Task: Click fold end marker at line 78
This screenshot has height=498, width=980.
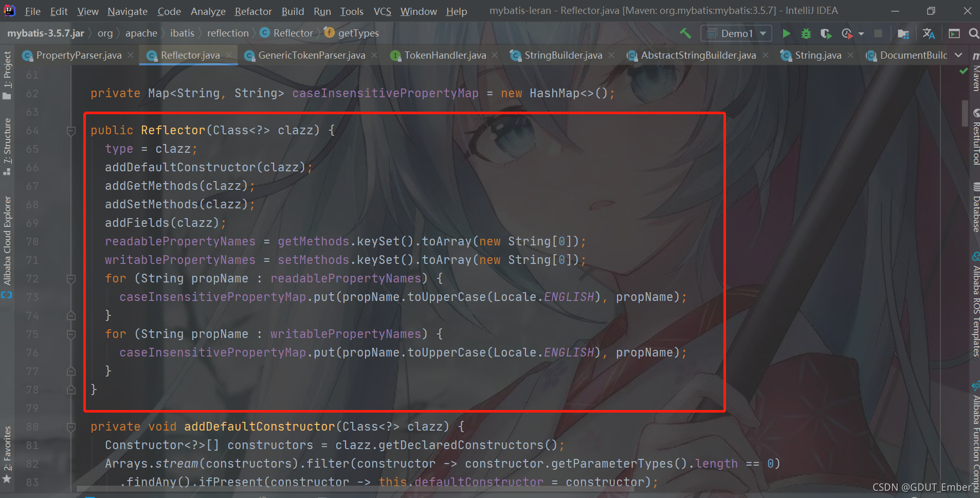Action: coord(71,390)
